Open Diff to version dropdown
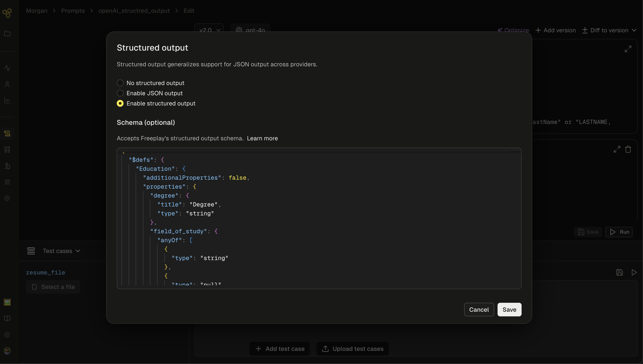Viewport: 643px width, 364px height. pos(609,30)
